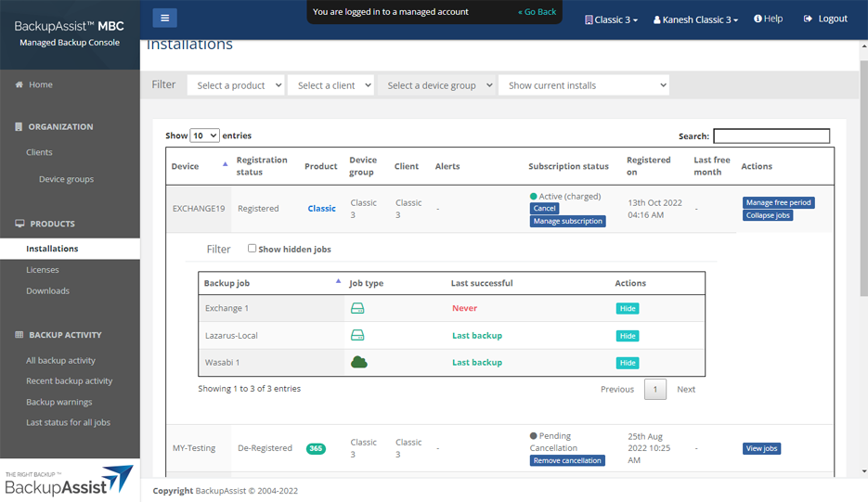Toggle the hamburger sidebar menu button
The width and height of the screenshot is (868, 502).
(x=164, y=19)
